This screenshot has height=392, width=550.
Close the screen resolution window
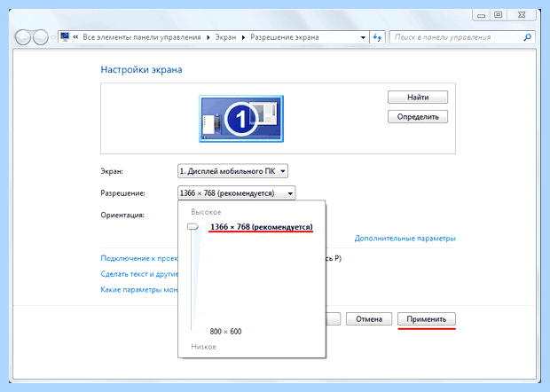click(x=522, y=15)
